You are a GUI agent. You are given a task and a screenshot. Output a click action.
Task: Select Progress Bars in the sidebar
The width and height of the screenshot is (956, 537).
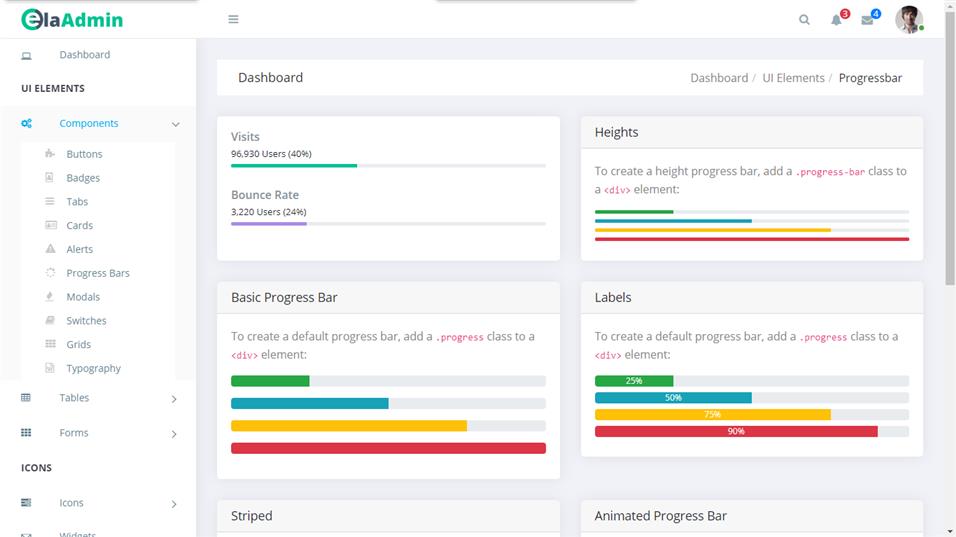[98, 273]
